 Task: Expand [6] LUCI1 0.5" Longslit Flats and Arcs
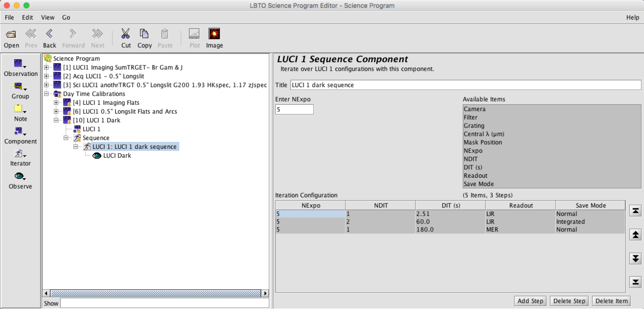[x=56, y=112]
